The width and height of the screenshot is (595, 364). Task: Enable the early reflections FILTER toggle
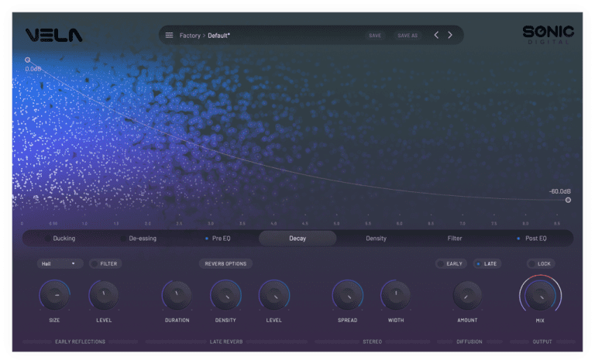105,263
